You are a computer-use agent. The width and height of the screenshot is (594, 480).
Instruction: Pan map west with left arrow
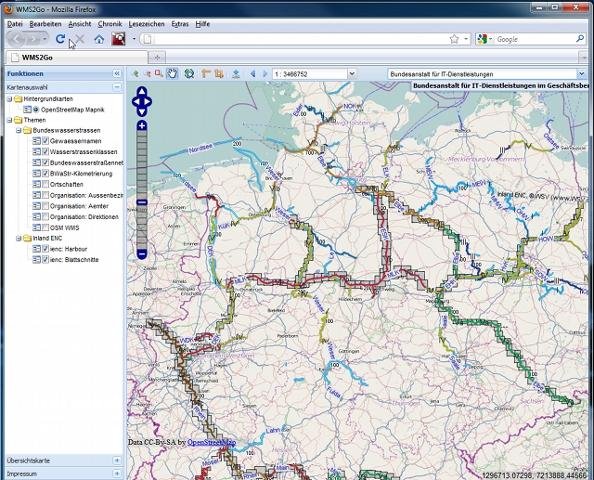pyautogui.click(x=136, y=102)
